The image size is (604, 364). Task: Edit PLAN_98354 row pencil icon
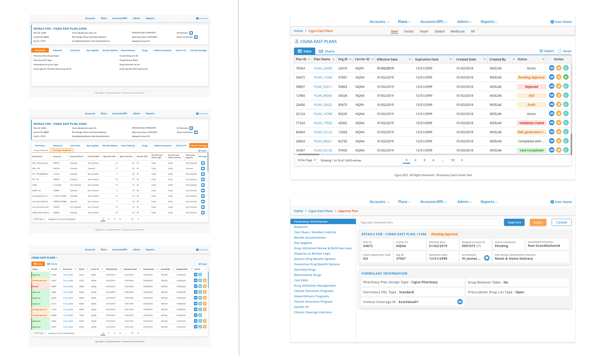[x=559, y=95]
